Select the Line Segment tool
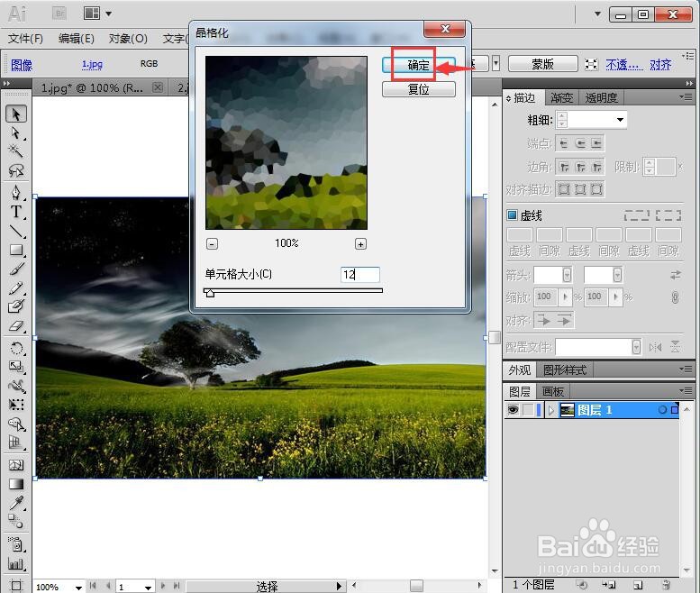This screenshot has height=593, width=700. 16,231
